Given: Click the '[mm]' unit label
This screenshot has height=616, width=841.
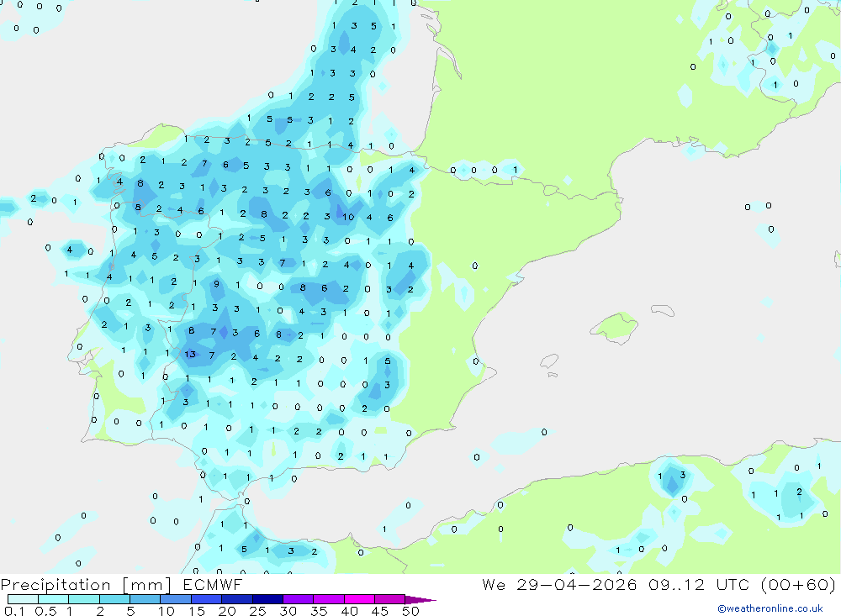Looking at the screenshot, I should (x=147, y=584).
